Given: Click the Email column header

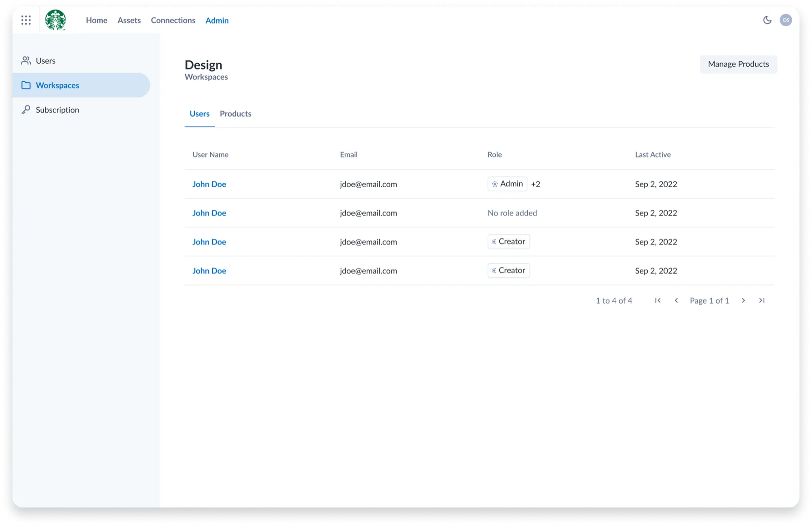Looking at the screenshot, I should click(x=349, y=155).
